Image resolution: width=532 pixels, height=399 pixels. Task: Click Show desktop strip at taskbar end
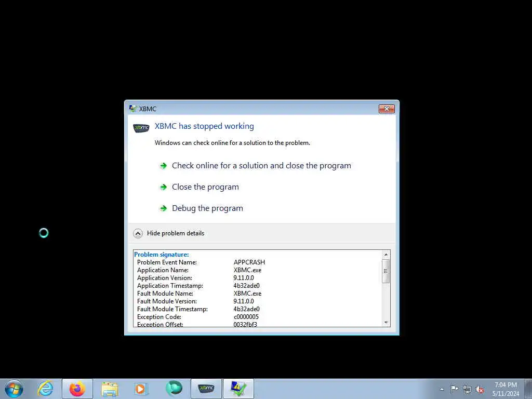point(528,389)
